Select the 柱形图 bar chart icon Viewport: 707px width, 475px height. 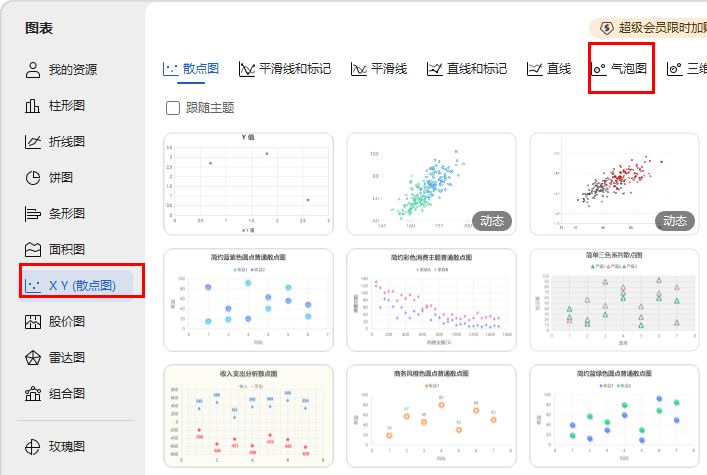33,106
